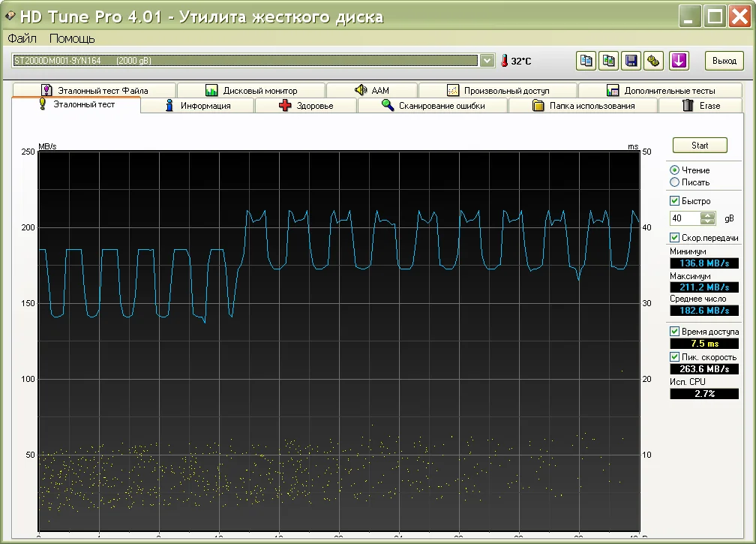
Task: Copy screenshot to clipboard icon
Action: pos(609,61)
